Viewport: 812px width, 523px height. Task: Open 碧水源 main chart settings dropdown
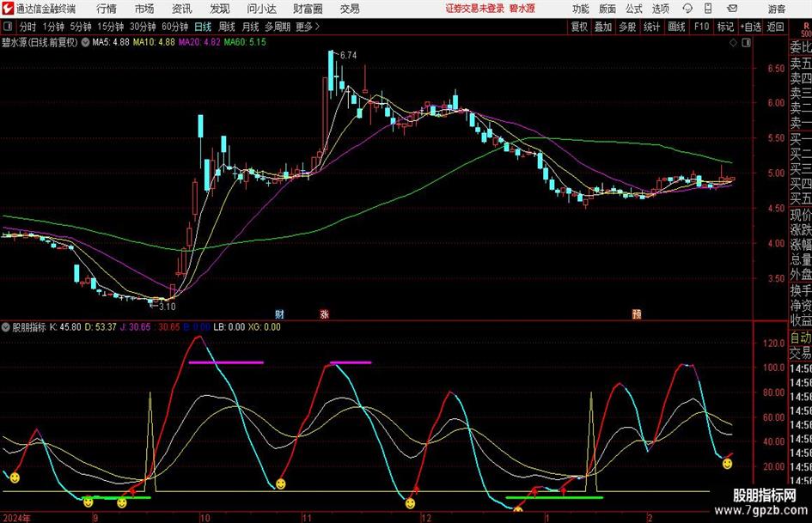pyautogui.click(x=85, y=42)
